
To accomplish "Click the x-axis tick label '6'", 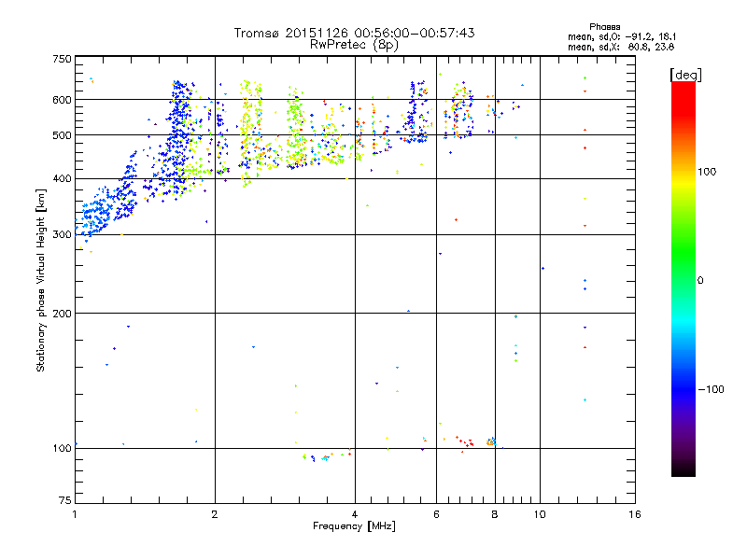I will (x=436, y=514).
